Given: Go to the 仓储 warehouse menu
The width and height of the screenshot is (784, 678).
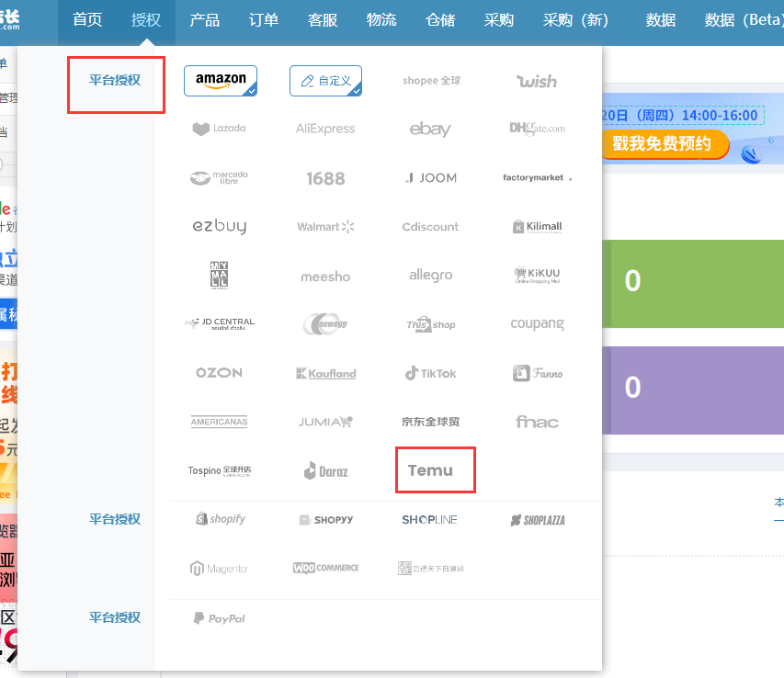Looking at the screenshot, I should tap(440, 20).
